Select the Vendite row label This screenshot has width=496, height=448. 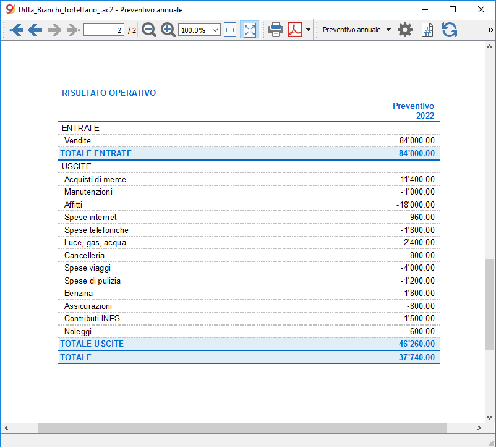pyautogui.click(x=77, y=141)
